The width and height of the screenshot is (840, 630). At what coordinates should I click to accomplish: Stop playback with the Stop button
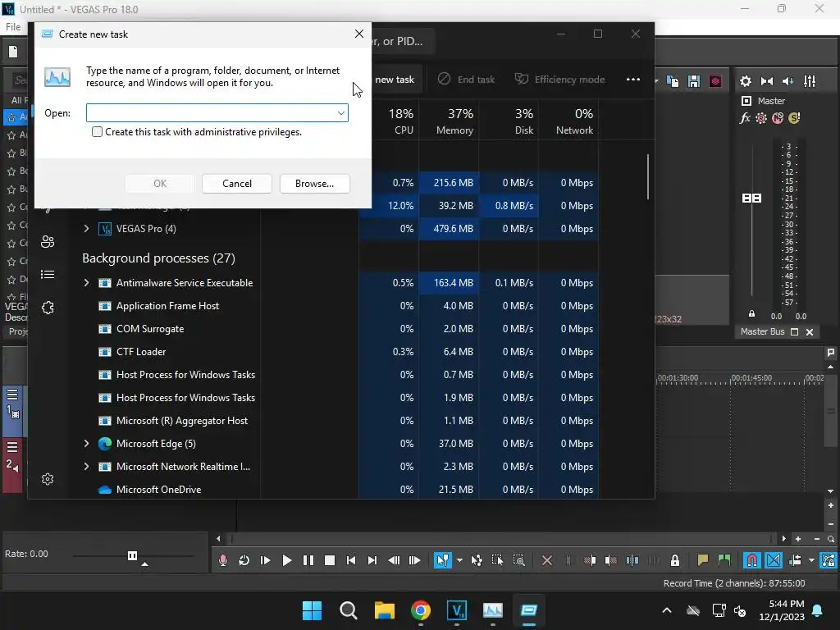(x=330, y=560)
